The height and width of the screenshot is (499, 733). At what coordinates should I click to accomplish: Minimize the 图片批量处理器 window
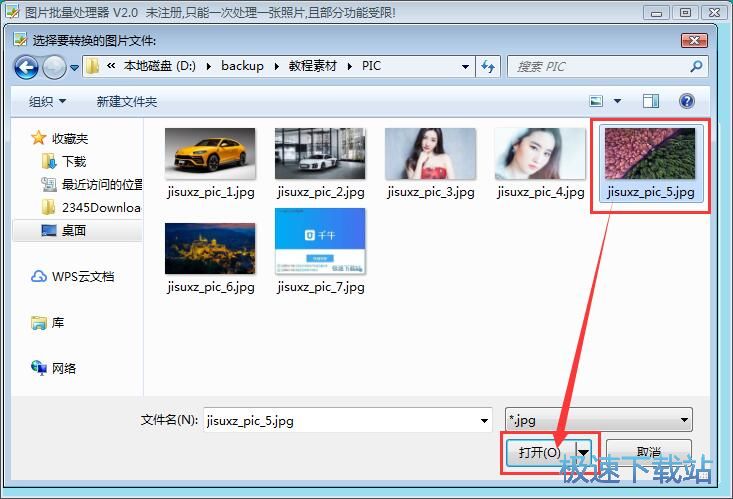tap(656, 12)
